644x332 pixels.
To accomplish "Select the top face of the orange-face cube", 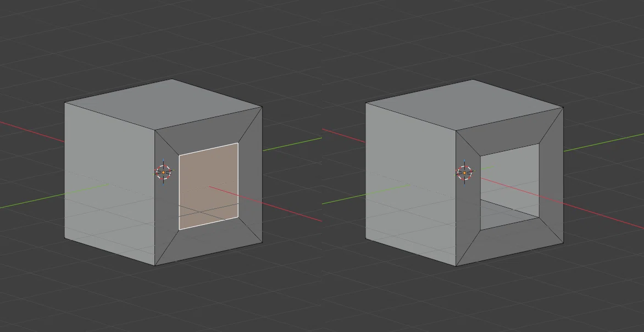I will coord(163,104).
